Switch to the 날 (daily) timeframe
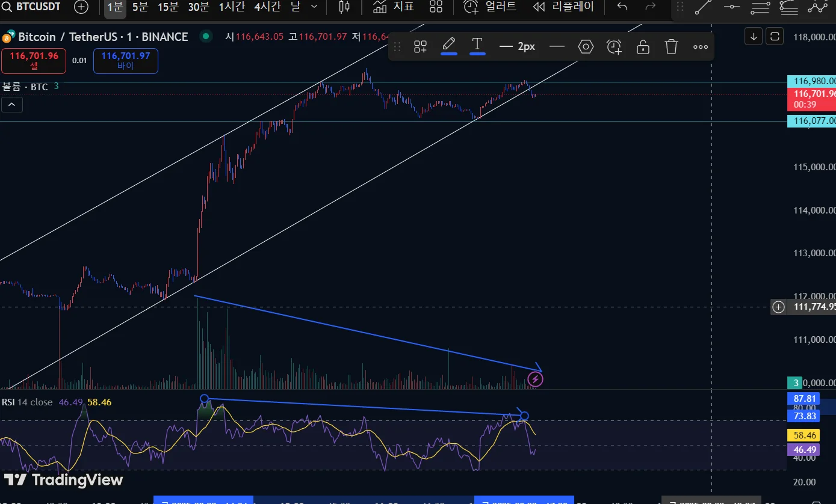The height and width of the screenshot is (504, 836). click(295, 7)
